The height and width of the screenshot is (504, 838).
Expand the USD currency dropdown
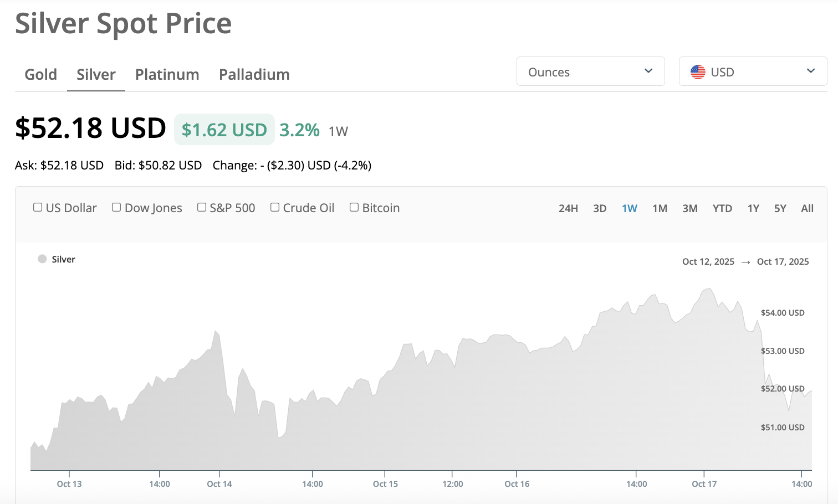click(753, 71)
